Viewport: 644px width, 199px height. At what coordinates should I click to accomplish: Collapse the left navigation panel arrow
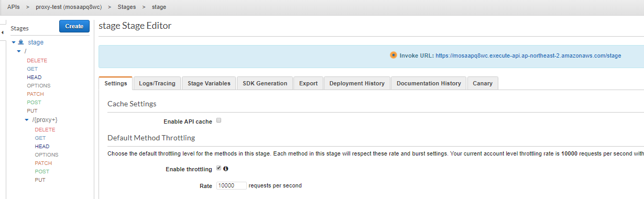[x=2, y=32]
